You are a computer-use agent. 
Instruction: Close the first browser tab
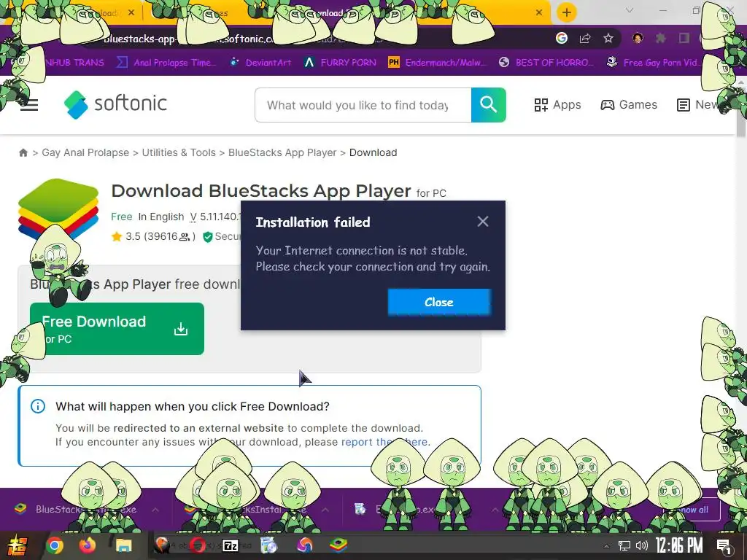click(x=131, y=13)
